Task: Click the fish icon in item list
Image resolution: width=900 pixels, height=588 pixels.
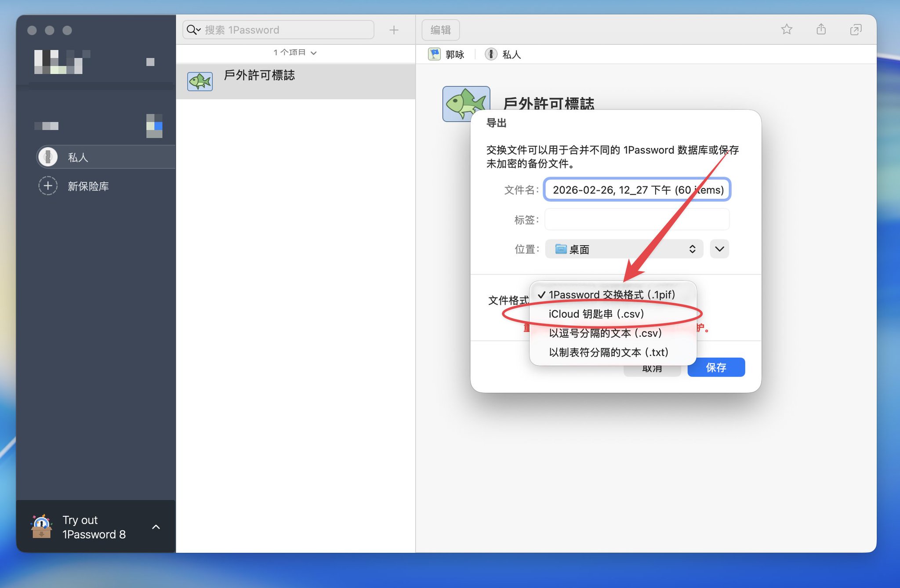Action: (x=200, y=81)
